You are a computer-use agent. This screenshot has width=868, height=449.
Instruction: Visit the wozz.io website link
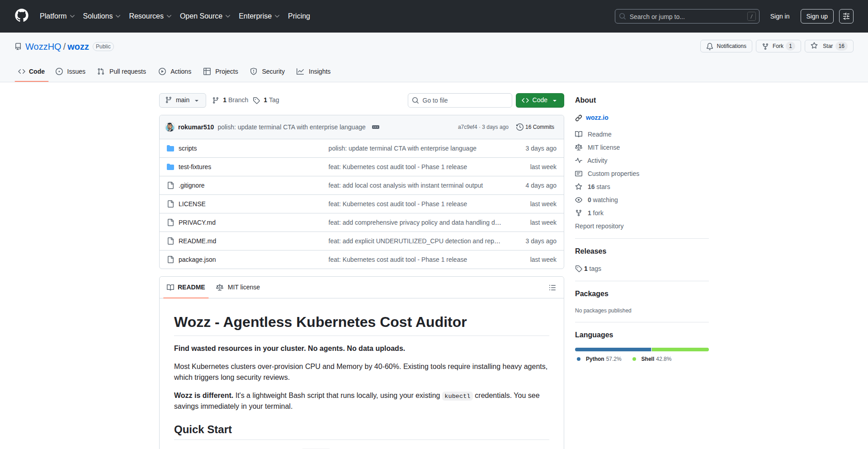[597, 118]
